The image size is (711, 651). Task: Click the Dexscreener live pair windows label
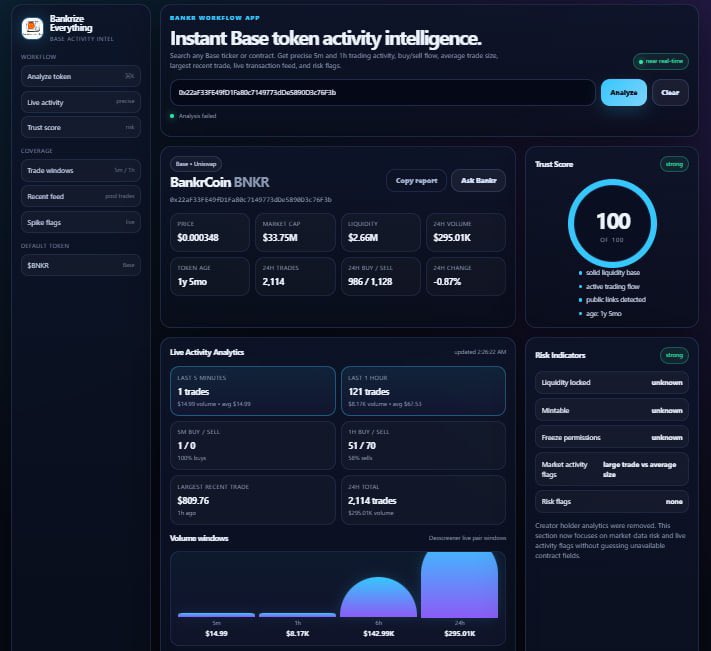pyautogui.click(x=468, y=538)
